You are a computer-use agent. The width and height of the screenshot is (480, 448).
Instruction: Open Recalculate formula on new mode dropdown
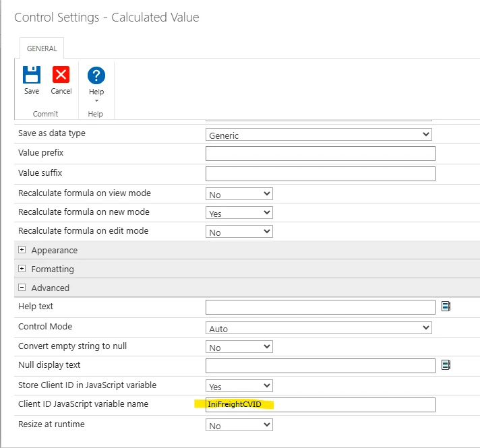click(x=239, y=213)
